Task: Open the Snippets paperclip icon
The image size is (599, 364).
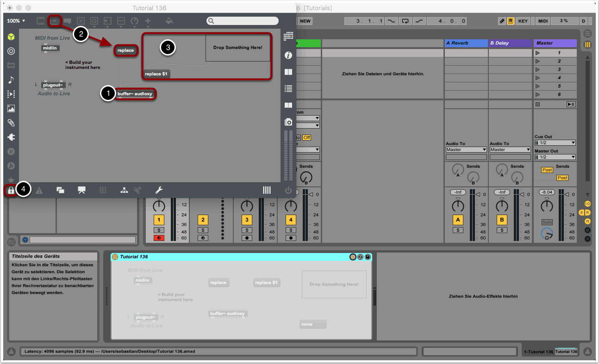Action: (11, 123)
